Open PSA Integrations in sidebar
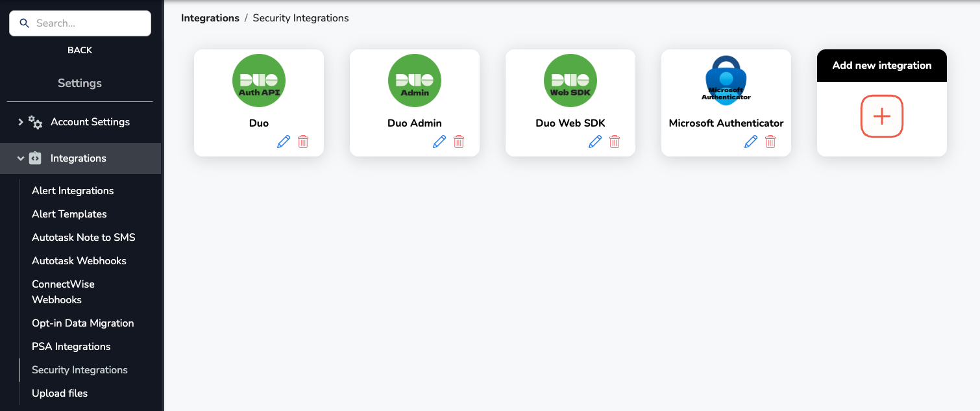 pos(71,347)
